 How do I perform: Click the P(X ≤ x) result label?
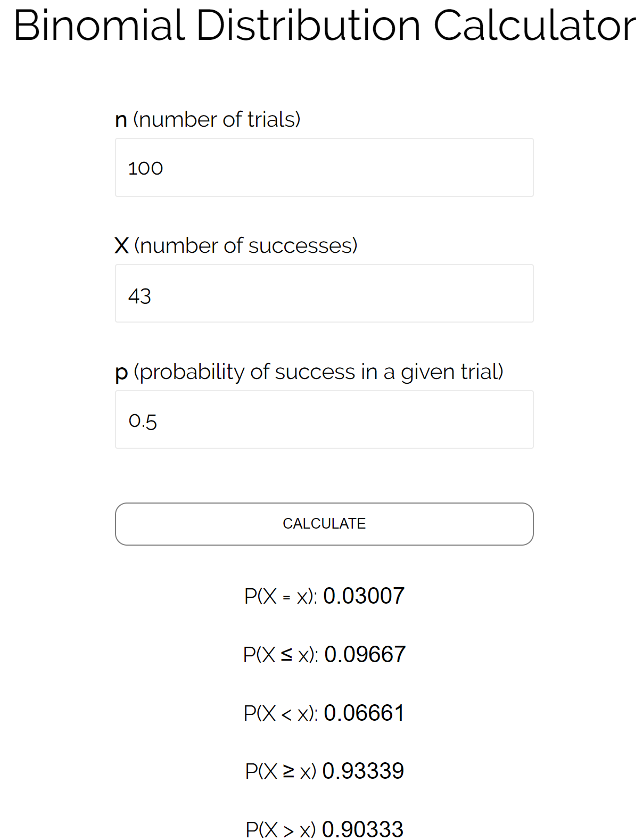pos(281,655)
